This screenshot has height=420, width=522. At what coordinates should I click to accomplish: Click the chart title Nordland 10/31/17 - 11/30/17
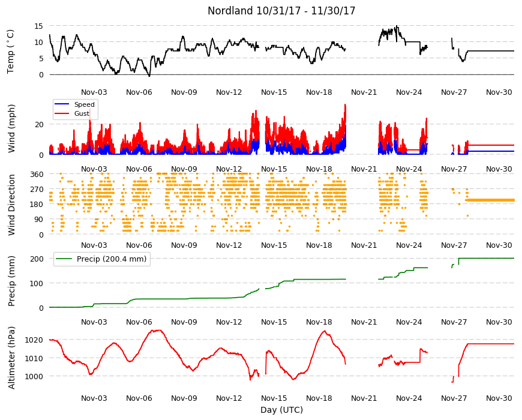[281, 11]
